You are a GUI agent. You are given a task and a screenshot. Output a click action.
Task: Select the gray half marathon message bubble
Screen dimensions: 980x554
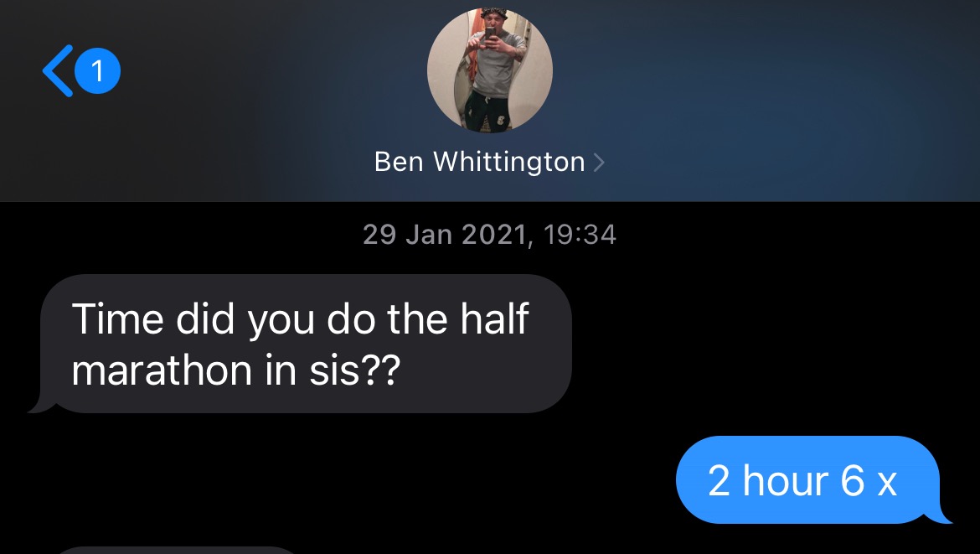[306, 344]
